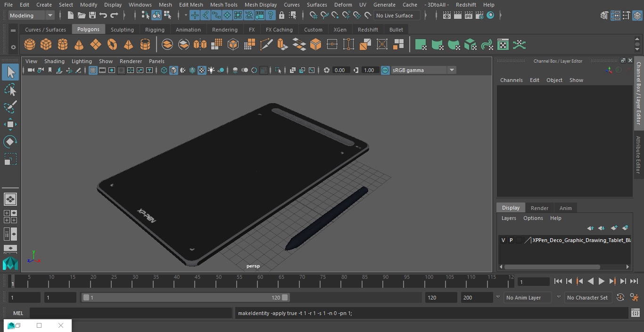Image resolution: width=644 pixels, height=332 pixels.
Task: Select the XPPen_Deco_Graphic_Drawing_Tablet layer
Action: 581,240
